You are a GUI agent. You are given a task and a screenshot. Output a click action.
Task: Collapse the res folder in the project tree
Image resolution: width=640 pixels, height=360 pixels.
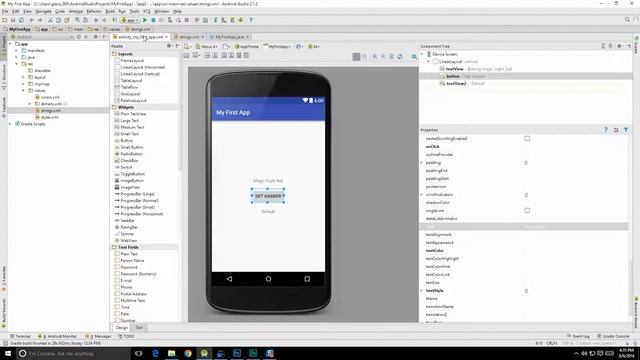[16, 64]
